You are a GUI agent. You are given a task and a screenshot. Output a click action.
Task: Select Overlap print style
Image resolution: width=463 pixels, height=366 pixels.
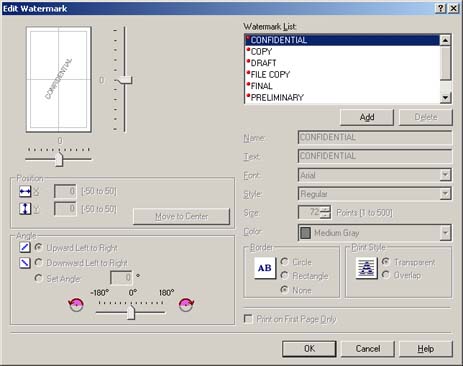click(386, 275)
